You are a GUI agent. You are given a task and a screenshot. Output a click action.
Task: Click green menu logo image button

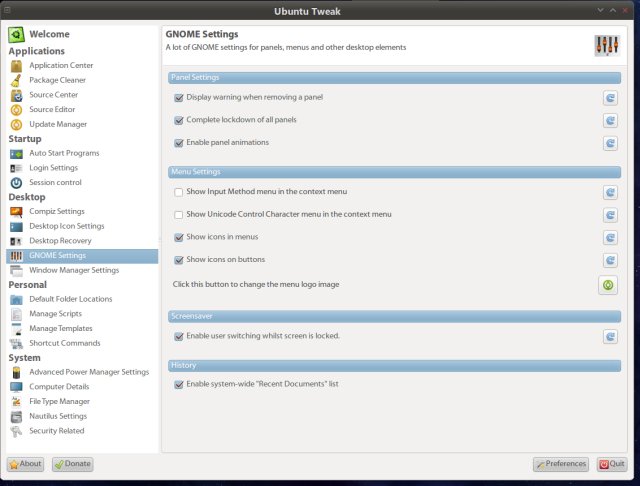click(x=609, y=285)
